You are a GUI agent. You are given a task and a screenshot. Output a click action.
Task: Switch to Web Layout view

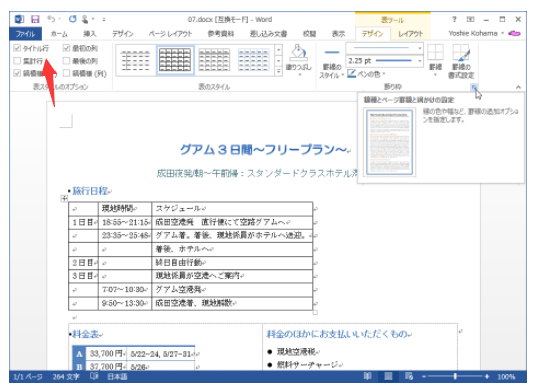(409, 376)
